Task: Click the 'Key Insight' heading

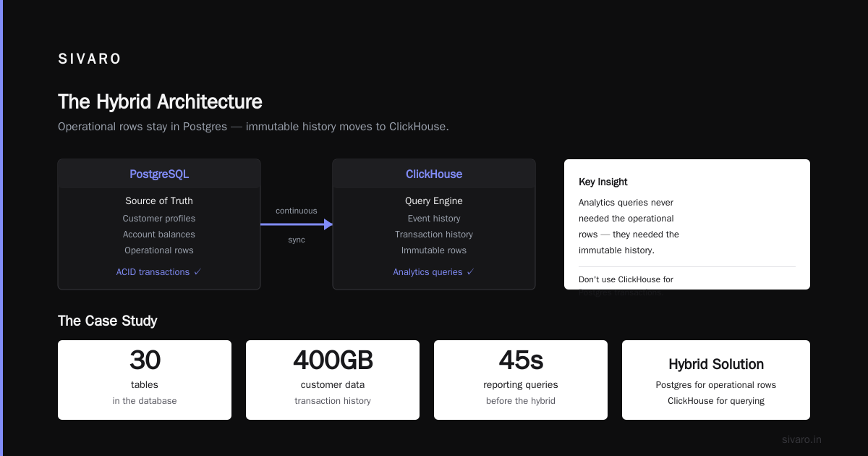Action: click(x=603, y=182)
